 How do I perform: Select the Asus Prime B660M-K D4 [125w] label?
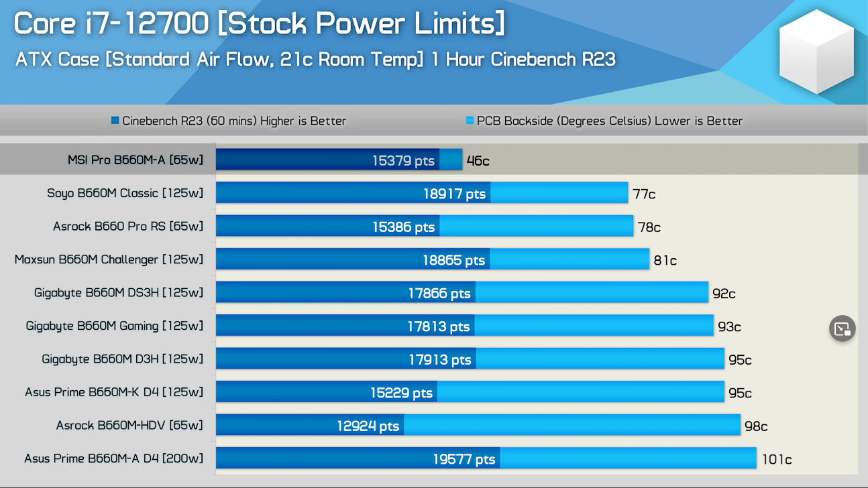(114, 392)
